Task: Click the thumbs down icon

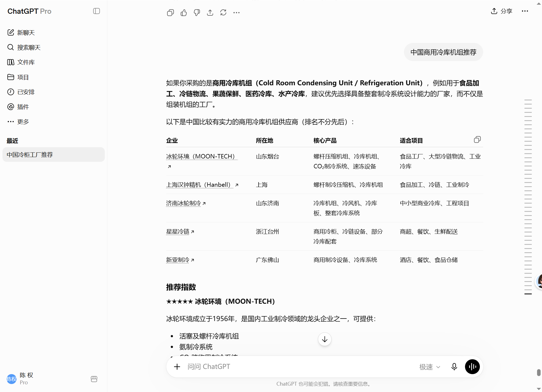Action: pyautogui.click(x=197, y=13)
